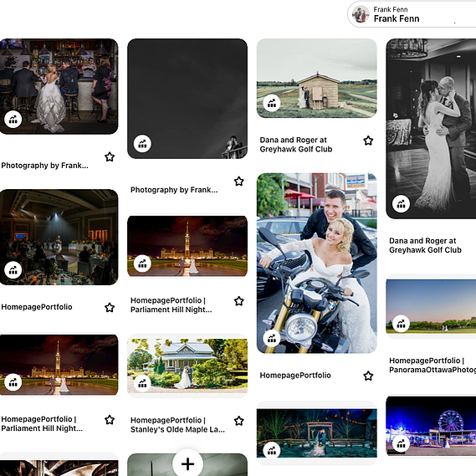Star the first Photography by Frank pin
The width and height of the screenshot is (476, 476).
tap(110, 157)
